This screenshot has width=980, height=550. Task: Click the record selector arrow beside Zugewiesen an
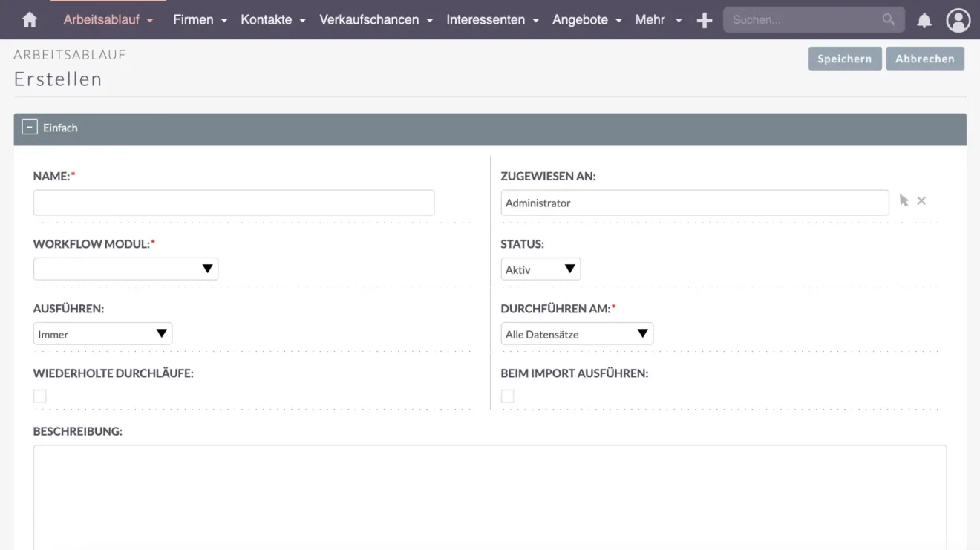pyautogui.click(x=904, y=200)
